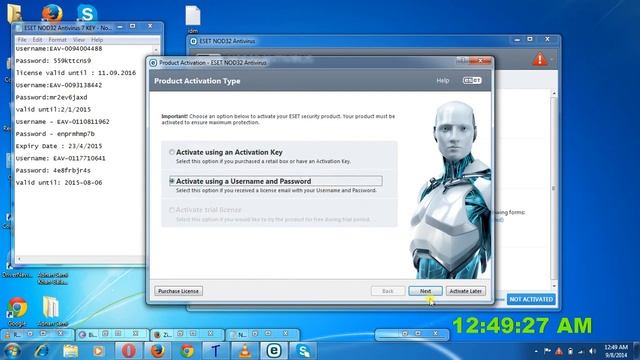Screen dimensions: 640x360
Task: Open Windows Explorer folder on taskbar
Action: [70, 351]
